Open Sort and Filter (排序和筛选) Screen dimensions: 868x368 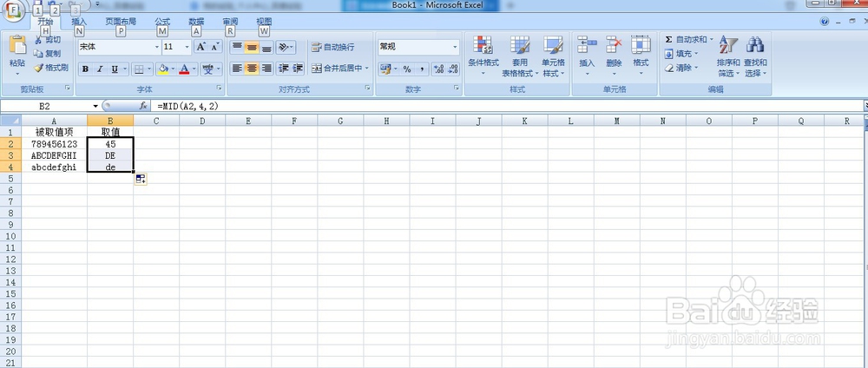click(728, 56)
